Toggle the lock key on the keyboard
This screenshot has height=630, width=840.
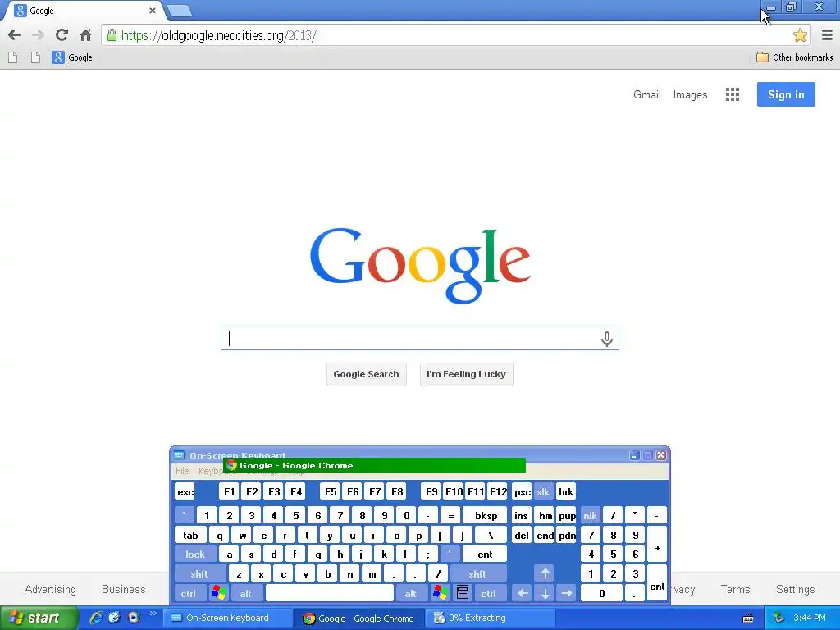point(195,555)
